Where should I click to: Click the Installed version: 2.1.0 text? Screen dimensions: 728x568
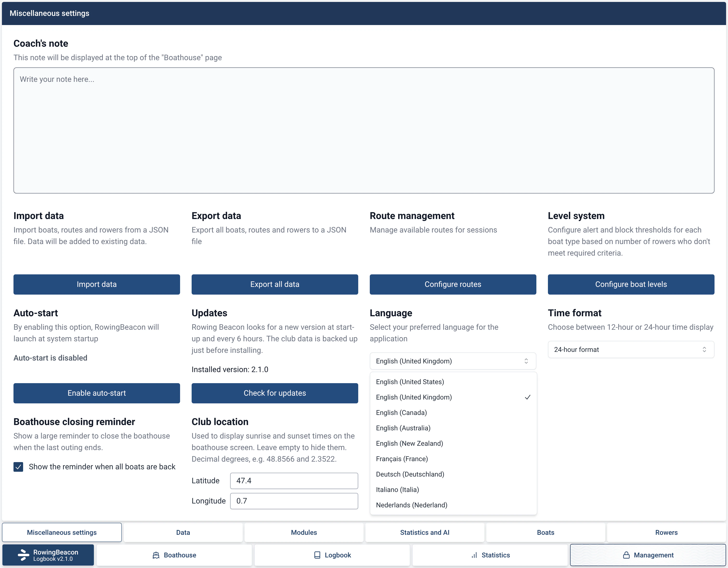click(230, 370)
